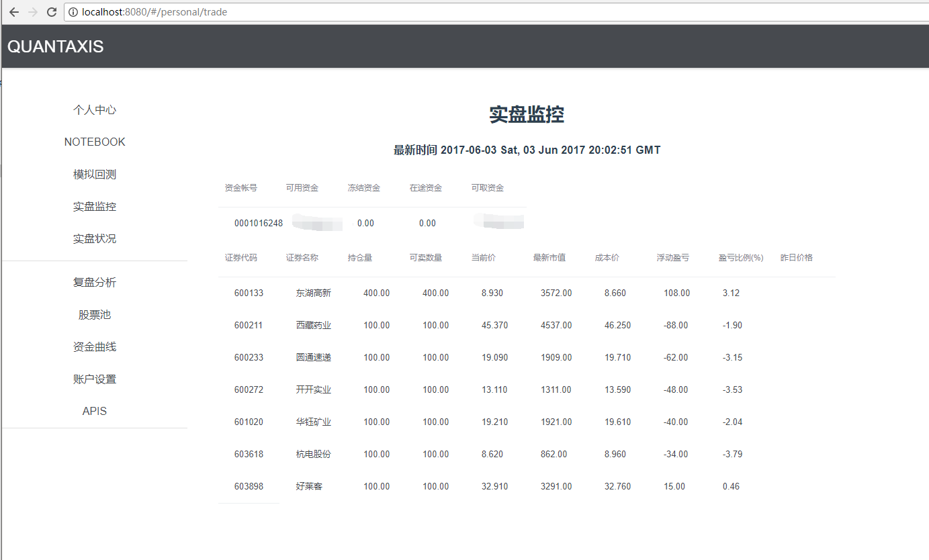This screenshot has width=929, height=560.
Task: Click the browser forward arrow
Action: [32, 11]
